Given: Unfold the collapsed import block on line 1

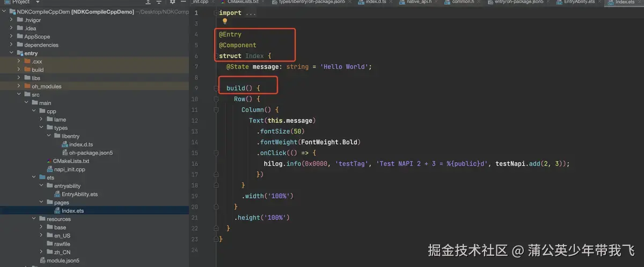Looking at the screenshot, I should pos(215,13).
